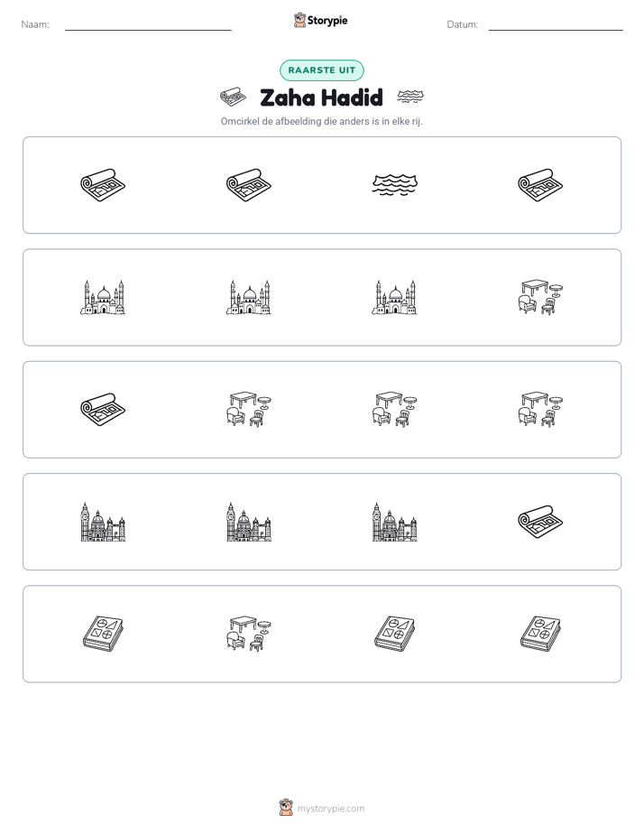
Task: Click the RAARSTE UIT badge
Action: coord(322,70)
